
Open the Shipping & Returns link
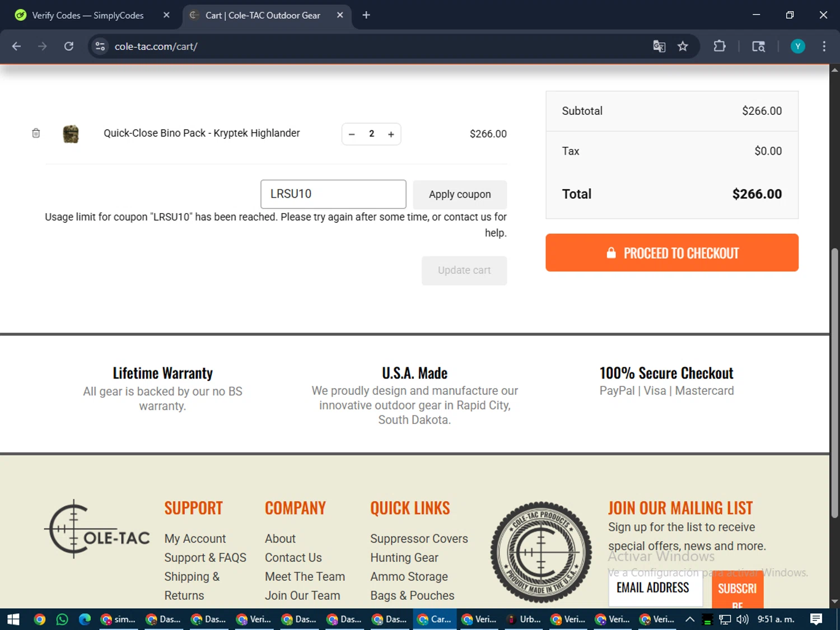click(192, 586)
